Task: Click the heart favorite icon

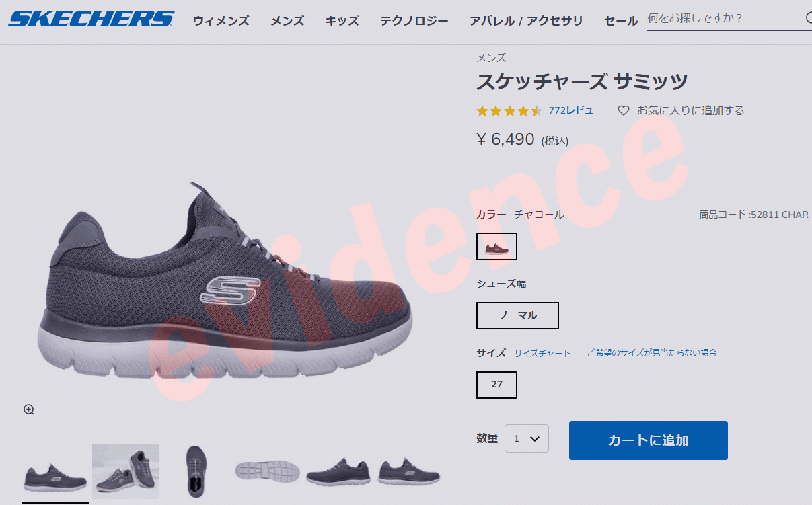Action: point(624,110)
